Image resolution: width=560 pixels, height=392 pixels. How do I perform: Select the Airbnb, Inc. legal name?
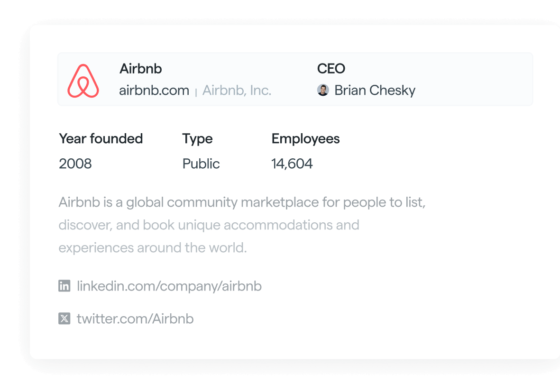coord(237,91)
